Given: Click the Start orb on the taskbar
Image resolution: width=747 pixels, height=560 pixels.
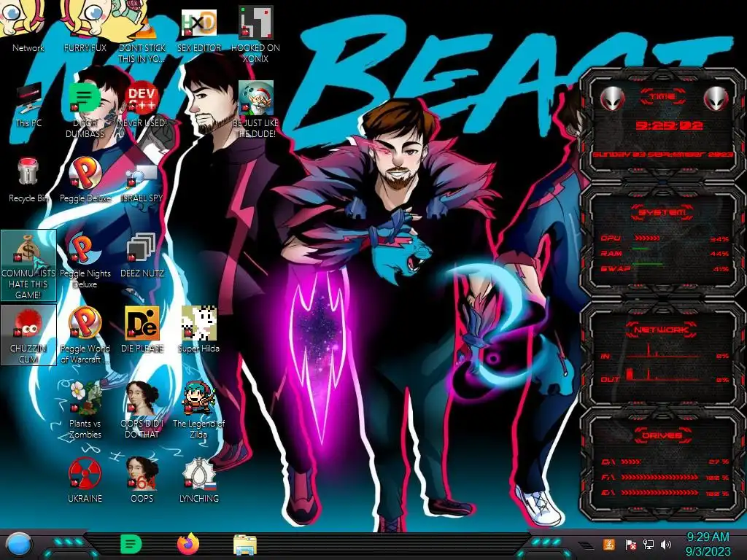Looking at the screenshot, I should coord(19,545).
